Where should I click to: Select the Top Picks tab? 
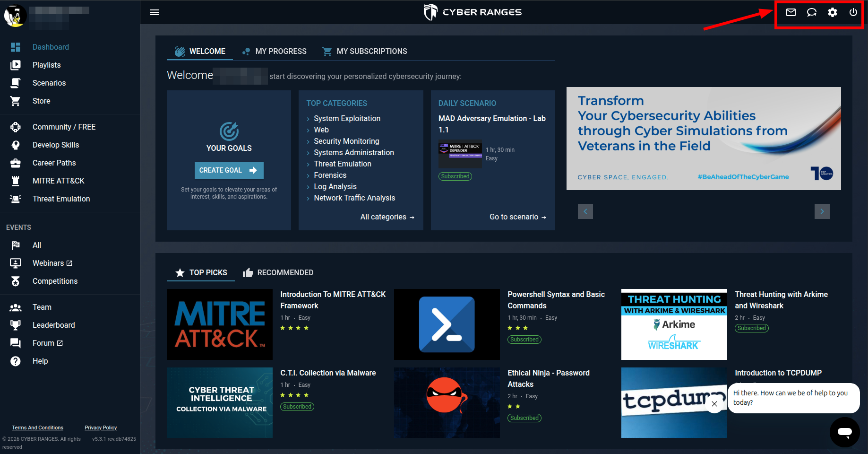(201, 272)
